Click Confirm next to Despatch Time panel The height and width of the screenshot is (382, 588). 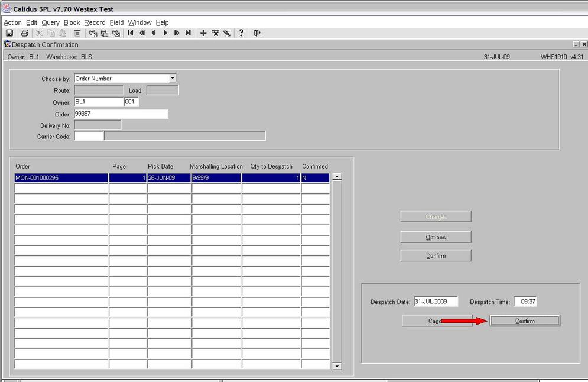[x=525, y=321]
